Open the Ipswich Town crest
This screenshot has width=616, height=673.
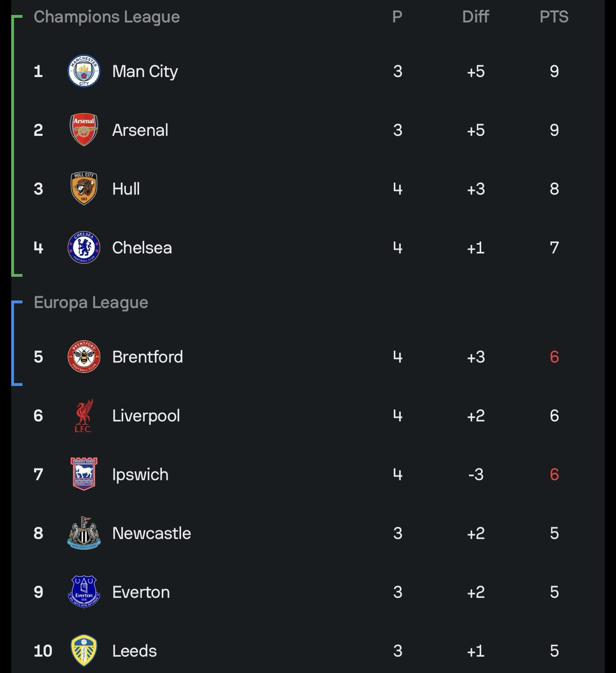(84, 474)
